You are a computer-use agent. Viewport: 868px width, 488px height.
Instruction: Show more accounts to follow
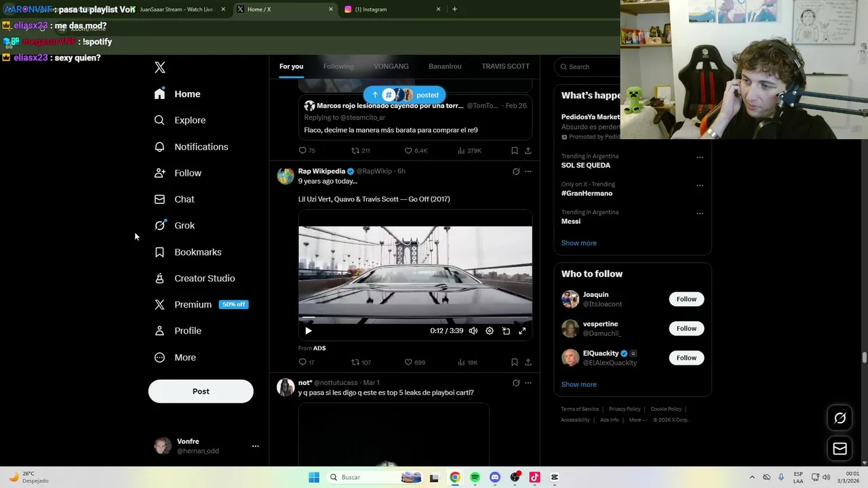pos(578,384)
